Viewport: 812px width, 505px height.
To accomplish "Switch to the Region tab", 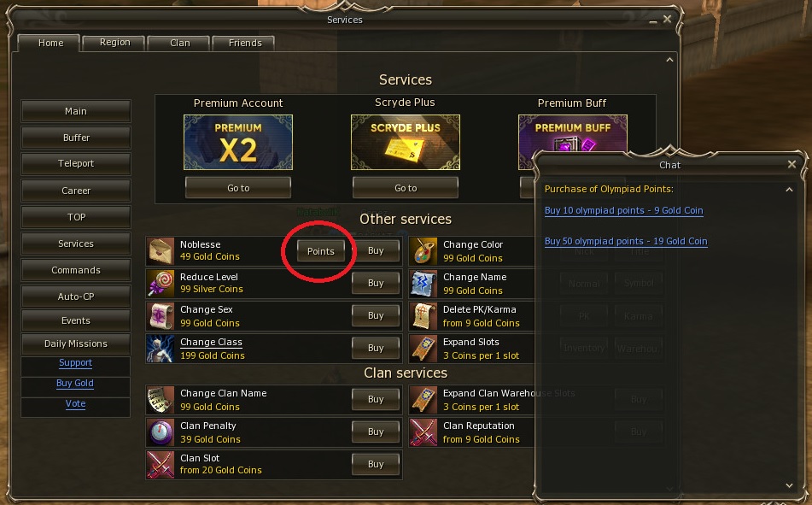I will coord(114,43).
